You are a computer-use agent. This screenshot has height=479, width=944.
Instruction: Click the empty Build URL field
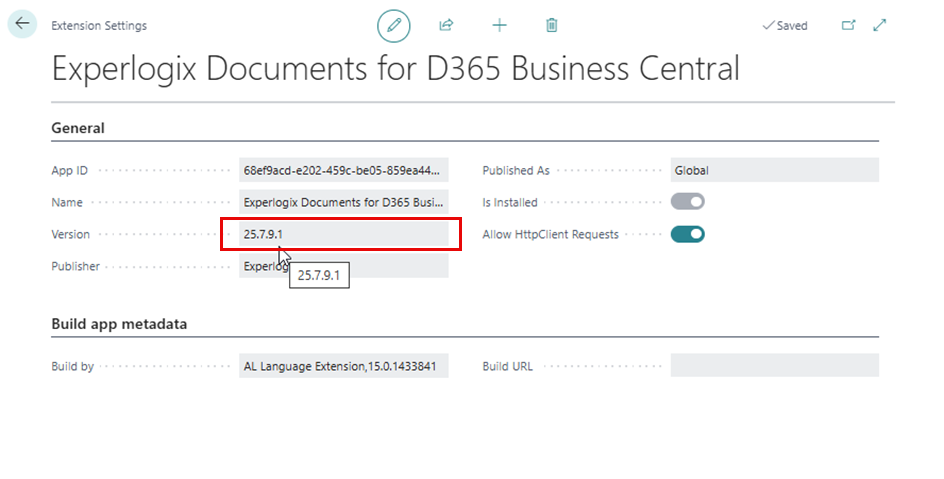(x=775, y=366)
